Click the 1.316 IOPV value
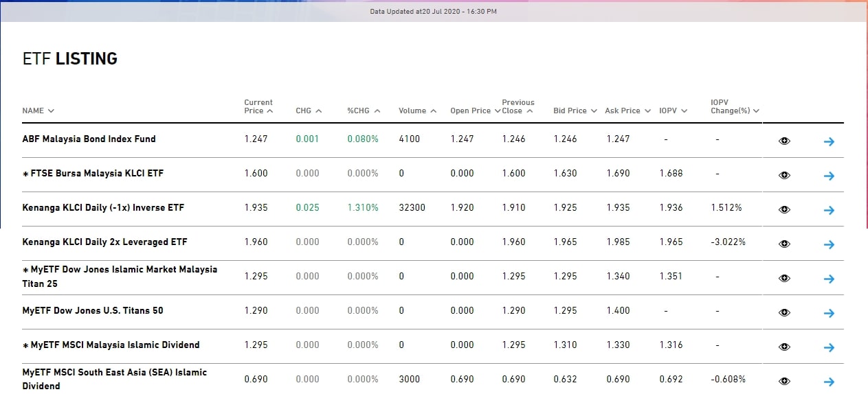Screen dimensions: 868x394 click(671, 345)
